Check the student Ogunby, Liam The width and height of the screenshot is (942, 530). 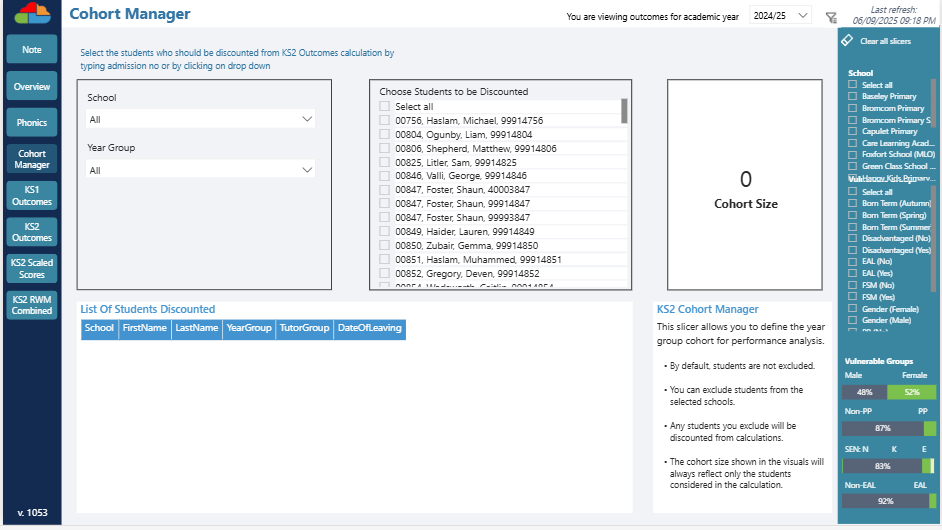pos(385,135)
